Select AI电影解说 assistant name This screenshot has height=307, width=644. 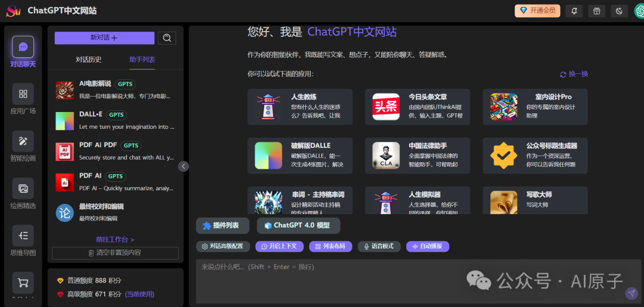point(95,83)
